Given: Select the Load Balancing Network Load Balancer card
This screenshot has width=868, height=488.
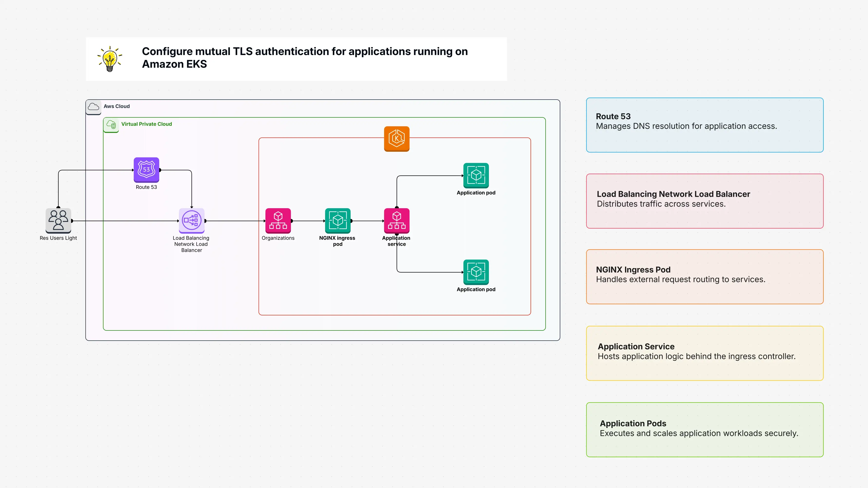Looking at the screenshot, I should point(705,201).
